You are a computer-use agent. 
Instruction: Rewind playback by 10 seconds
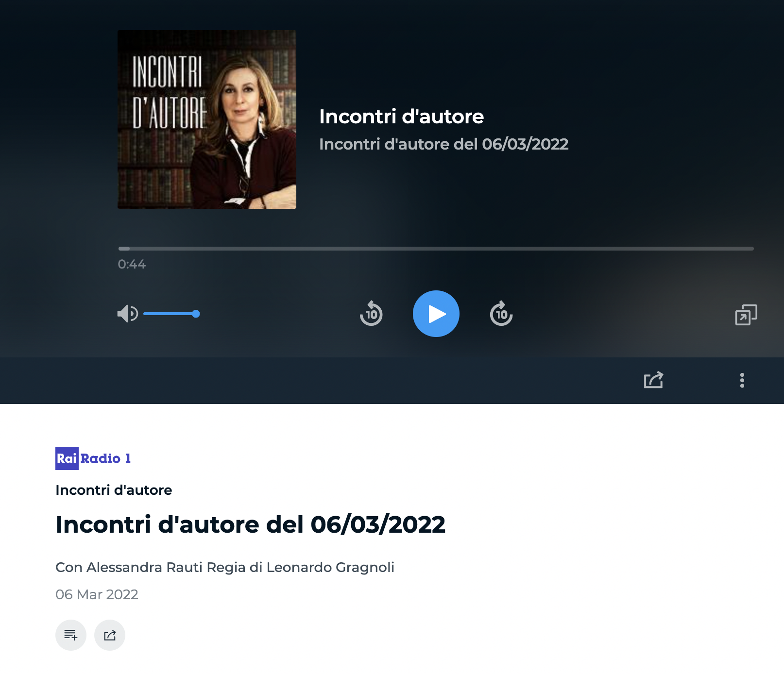click(371, 314)
